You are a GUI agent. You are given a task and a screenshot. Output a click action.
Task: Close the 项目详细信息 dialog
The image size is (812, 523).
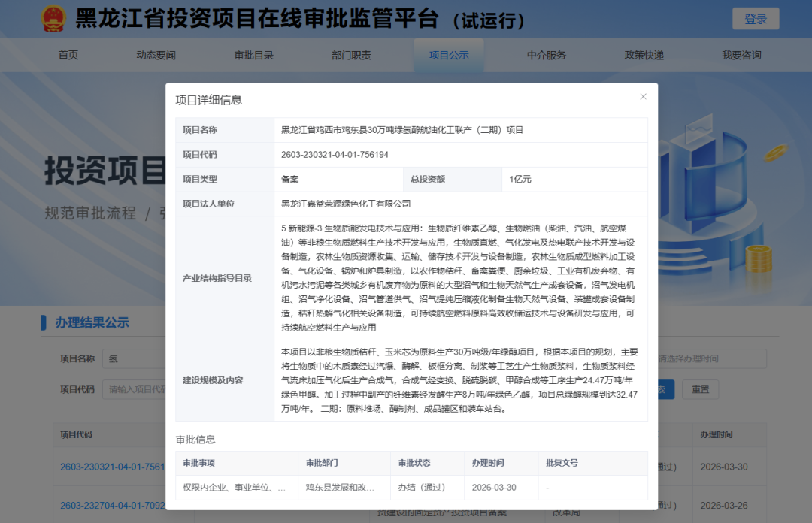(643, 96)
